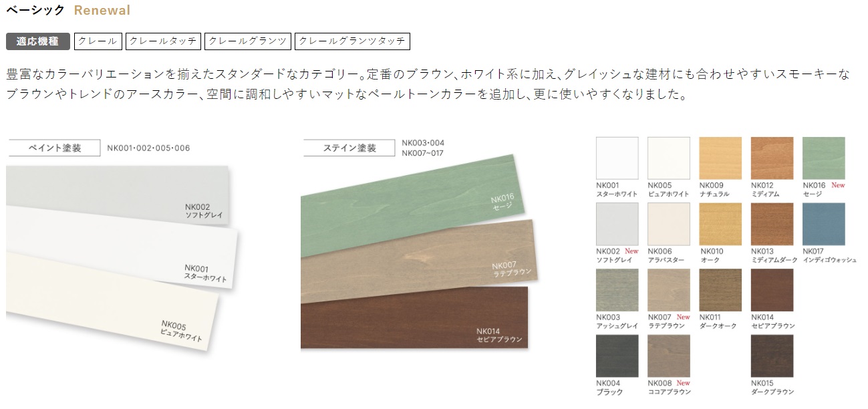Choose the NK009 Natural wood swatch
The width and height of the screenshot is (868, 409).
[720, 158]
